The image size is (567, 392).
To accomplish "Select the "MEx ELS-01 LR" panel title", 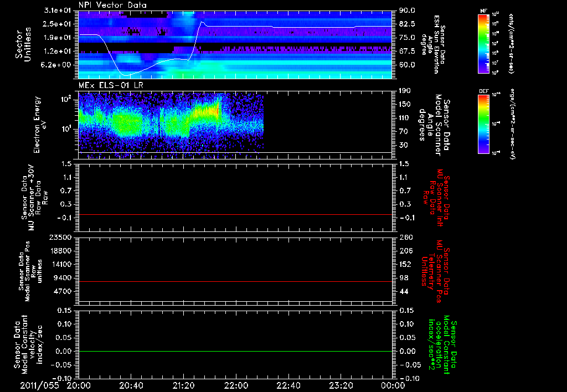I will coord(111,85).
